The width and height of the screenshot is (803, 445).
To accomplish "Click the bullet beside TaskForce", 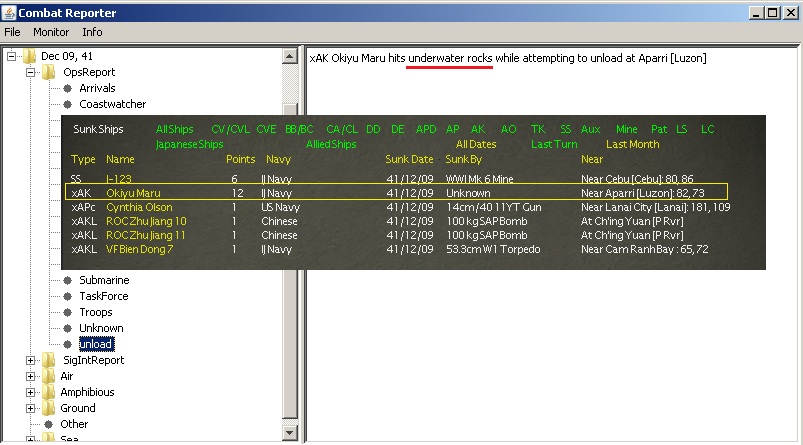I will [x=67, y=296].
